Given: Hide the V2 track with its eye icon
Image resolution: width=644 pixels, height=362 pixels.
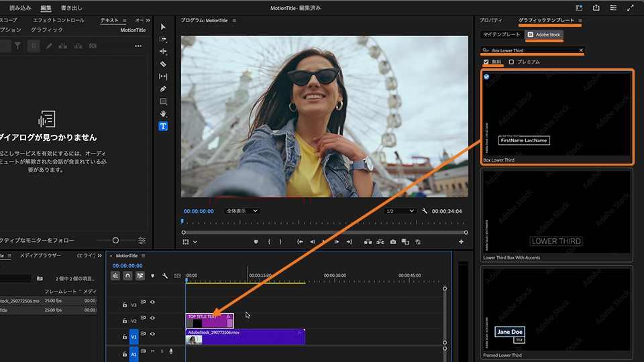Looking at the screenshot, I should 152,319.
